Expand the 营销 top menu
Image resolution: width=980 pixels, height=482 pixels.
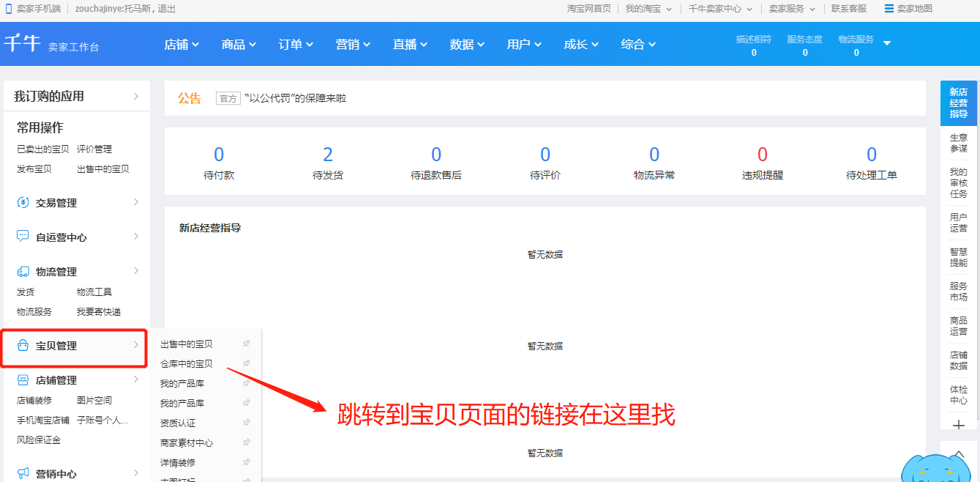click(353, 45)
